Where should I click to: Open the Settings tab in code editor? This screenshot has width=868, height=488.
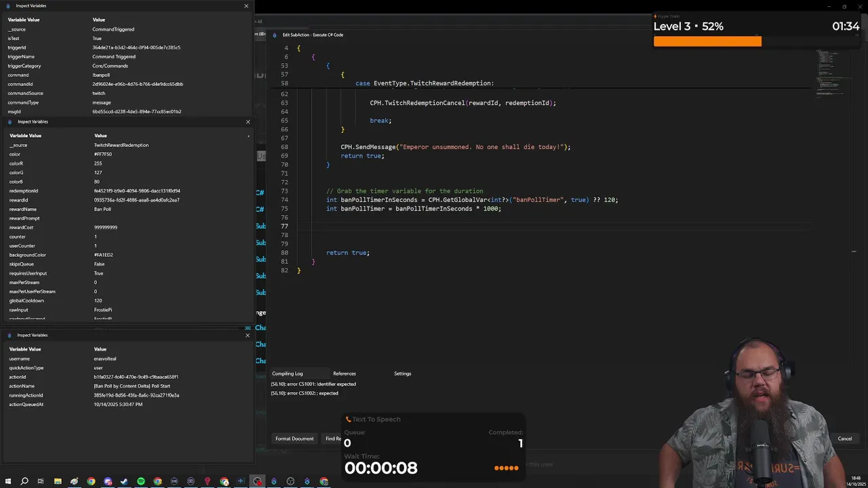point(403,373)
